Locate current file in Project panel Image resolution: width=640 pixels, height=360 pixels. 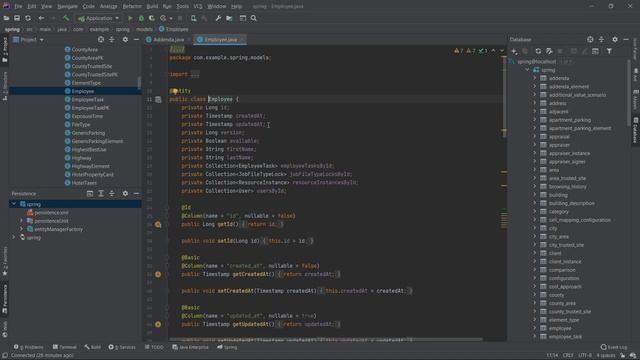101,40
